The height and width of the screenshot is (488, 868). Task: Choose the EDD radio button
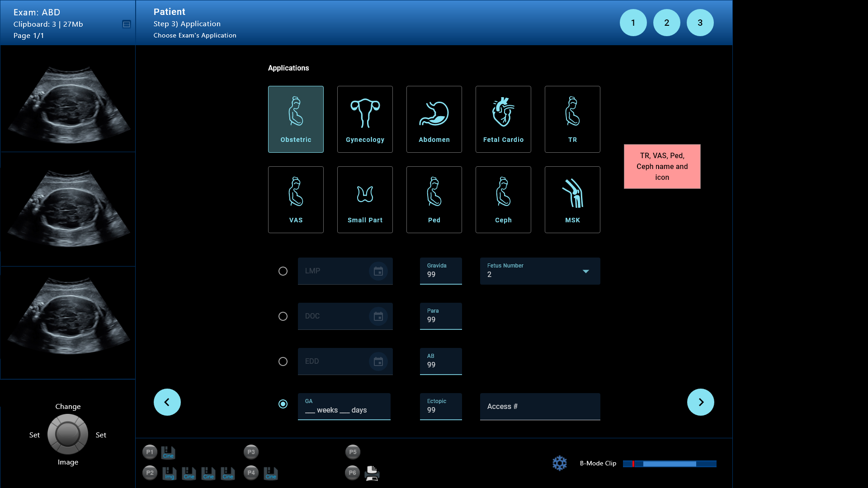coord(283,361)
